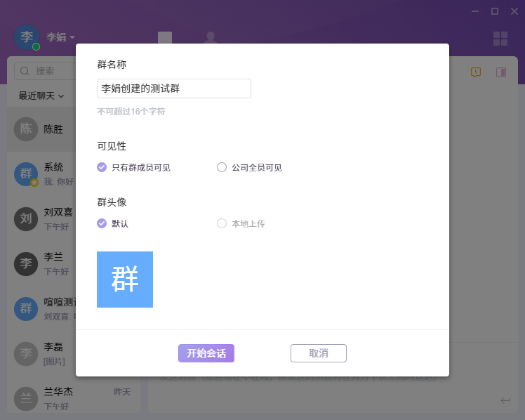Select 只有群成员可见 visibility option
The height and width of the screenshot is (420, 525).
coord(102,167)
